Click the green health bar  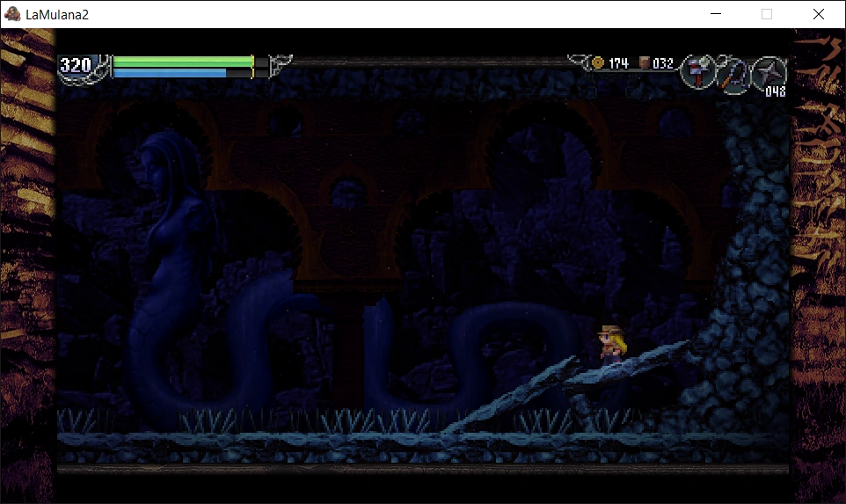coord(183,62)
